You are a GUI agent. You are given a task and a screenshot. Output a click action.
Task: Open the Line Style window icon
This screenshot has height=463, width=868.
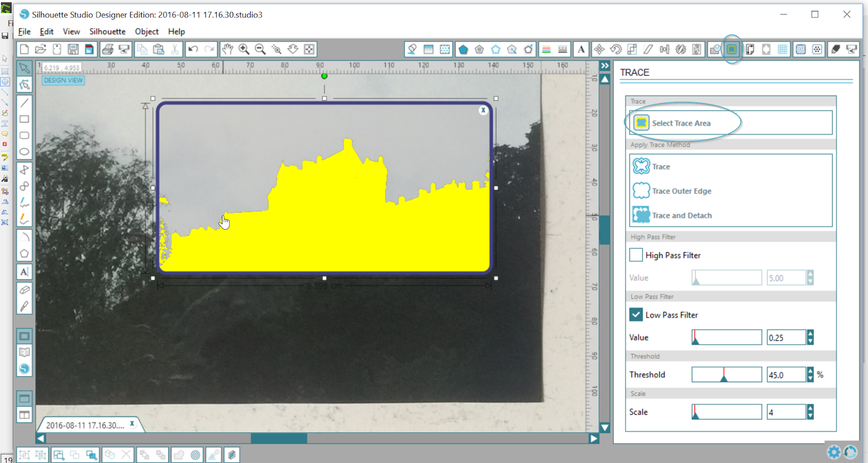[563, 49]
